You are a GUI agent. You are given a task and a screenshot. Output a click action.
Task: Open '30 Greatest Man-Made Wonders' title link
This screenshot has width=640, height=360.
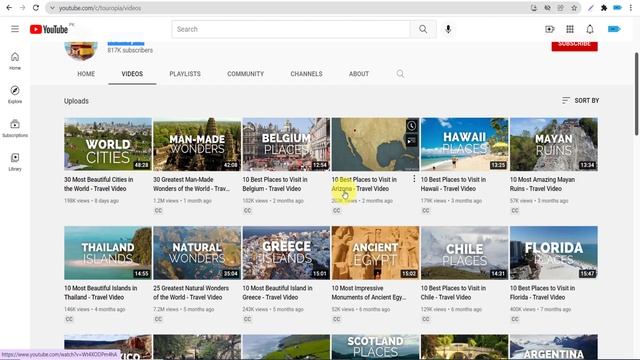pos(191,184)
